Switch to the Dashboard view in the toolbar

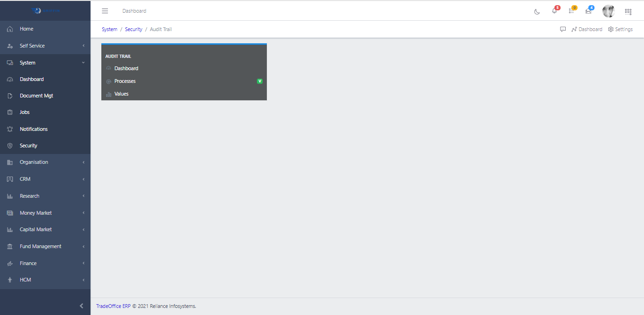[586, 29]
